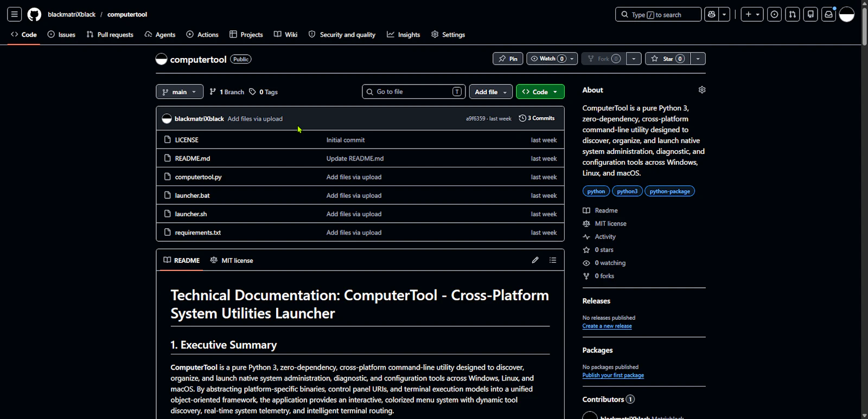
Task: Click the computertool.py file icon
Action: pos(168,177)
